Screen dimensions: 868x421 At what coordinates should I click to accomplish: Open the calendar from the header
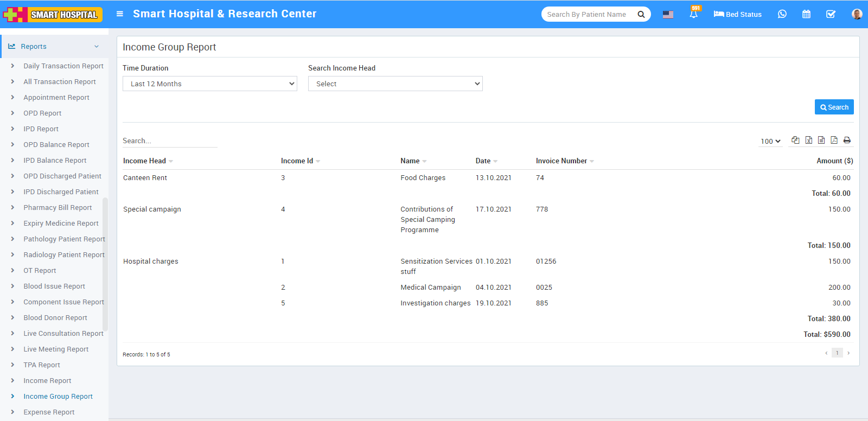806,14
